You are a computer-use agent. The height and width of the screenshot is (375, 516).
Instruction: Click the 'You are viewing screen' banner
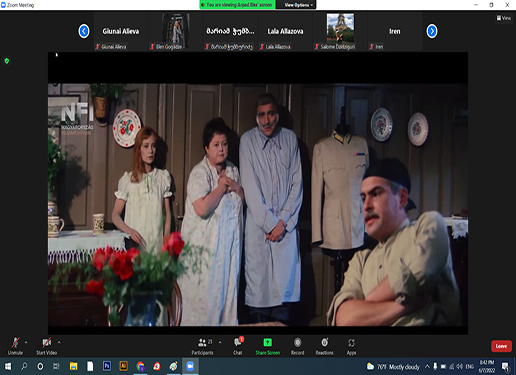(x=238, y=5)
